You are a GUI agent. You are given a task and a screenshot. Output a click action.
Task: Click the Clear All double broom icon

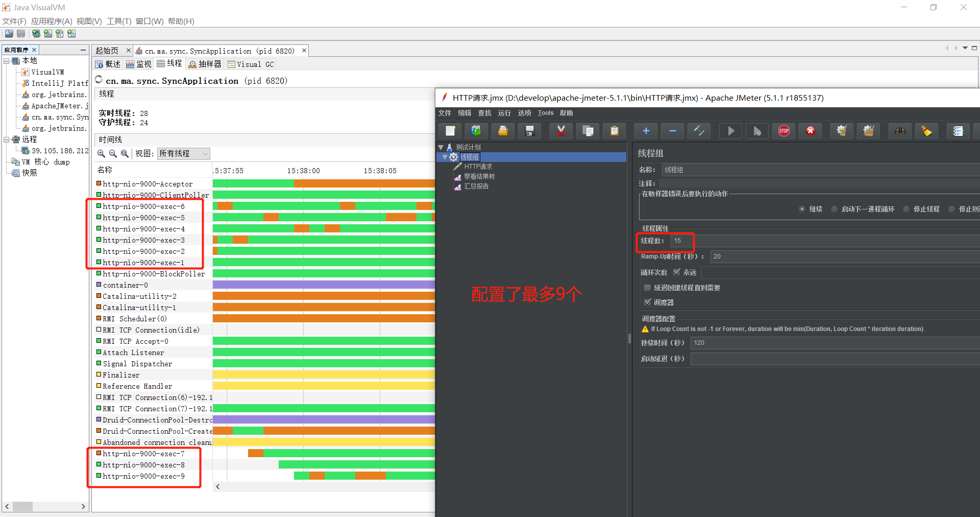point(868,131)
